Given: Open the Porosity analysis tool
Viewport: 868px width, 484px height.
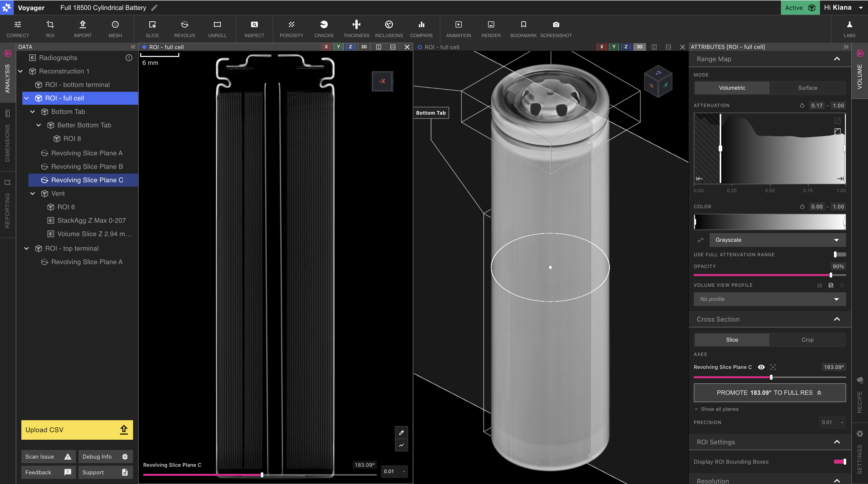Looking at the screenshot, I should pyautogui.click(x=291, y=29).
